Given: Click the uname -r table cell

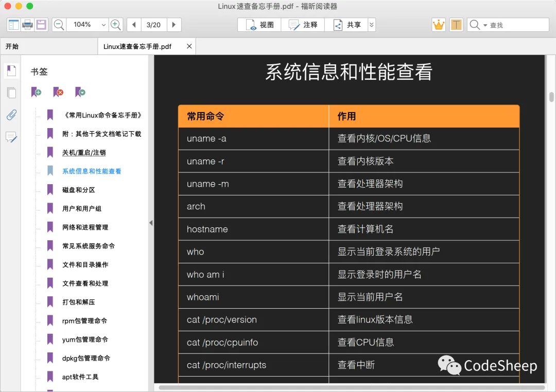Looking at the screenshot, I should click(253, 161).
